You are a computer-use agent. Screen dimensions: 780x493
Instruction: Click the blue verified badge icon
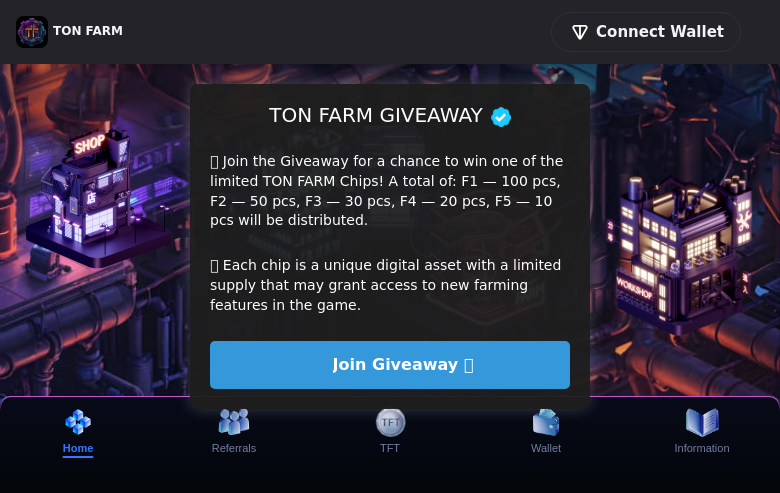[501, 117]
